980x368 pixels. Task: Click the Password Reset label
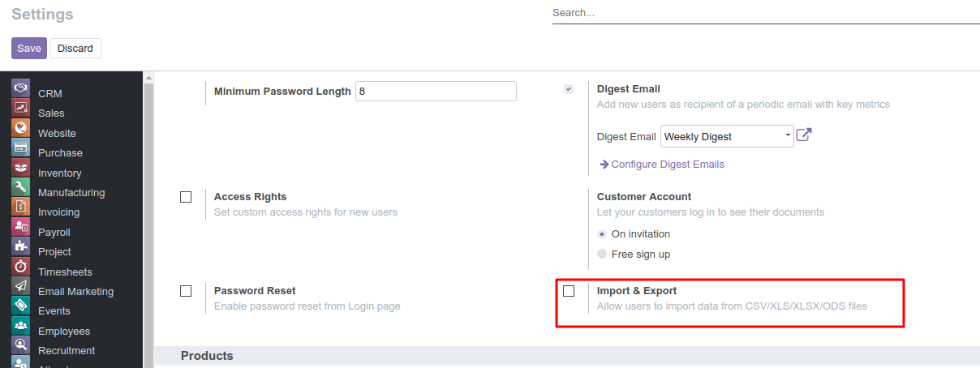pyautogui.click(x=255, y=291)
